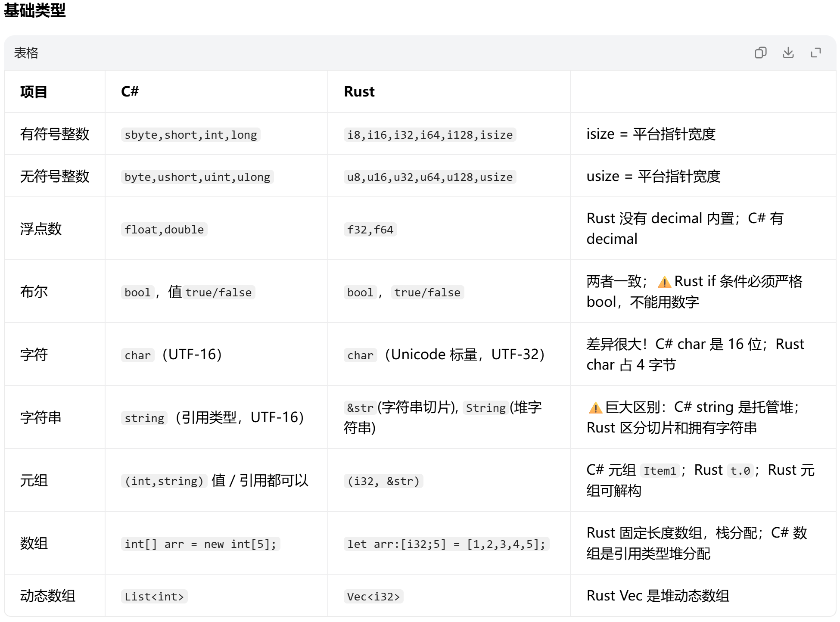The width and height of the screenshot is (840, 622).
Task: Click the 数组 row label
Action: click(x=34, y=543)
